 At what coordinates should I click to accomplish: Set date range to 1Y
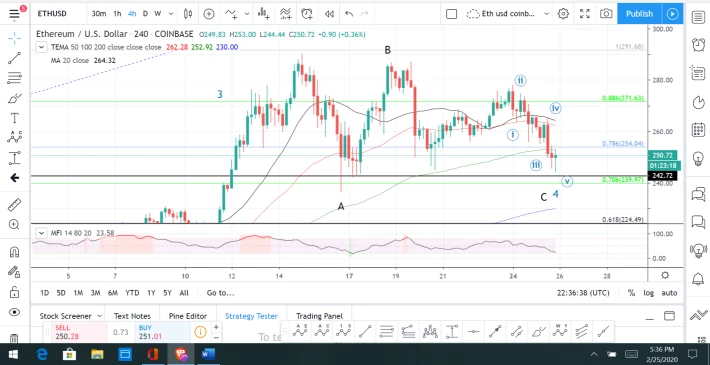coord(151,293)
